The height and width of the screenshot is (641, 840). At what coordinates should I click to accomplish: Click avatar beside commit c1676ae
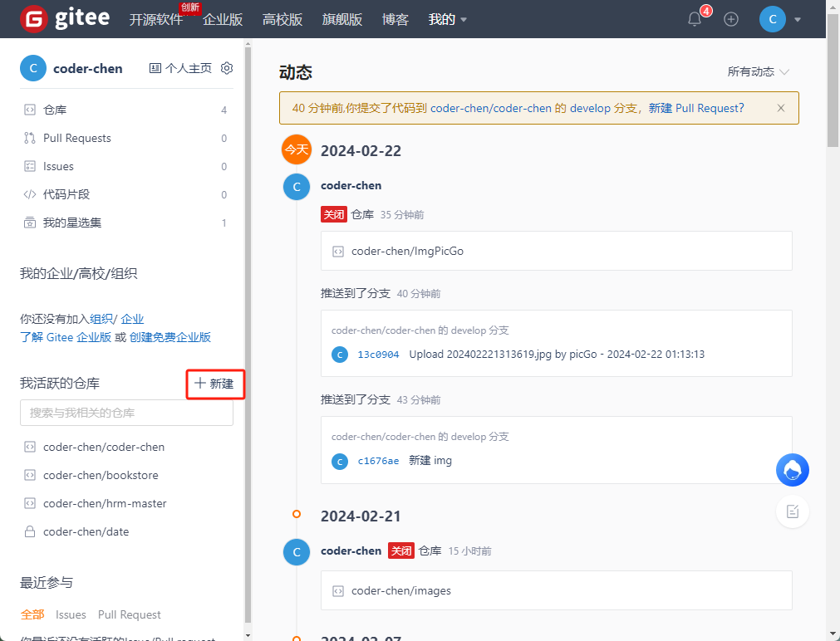340,461
